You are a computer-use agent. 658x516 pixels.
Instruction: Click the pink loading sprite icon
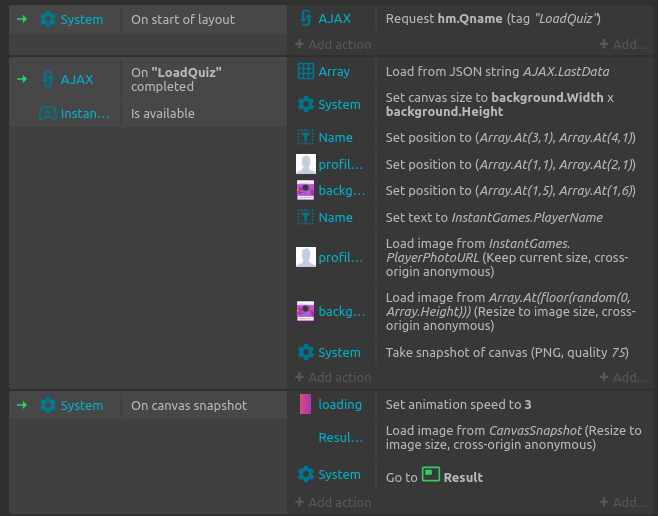click(x=306, y=405)
